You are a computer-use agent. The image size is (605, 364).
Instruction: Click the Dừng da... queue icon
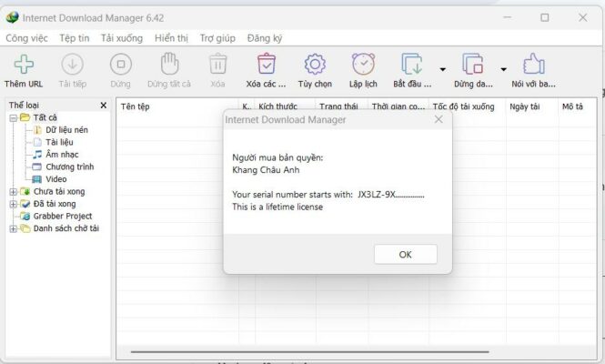[473, 64]
